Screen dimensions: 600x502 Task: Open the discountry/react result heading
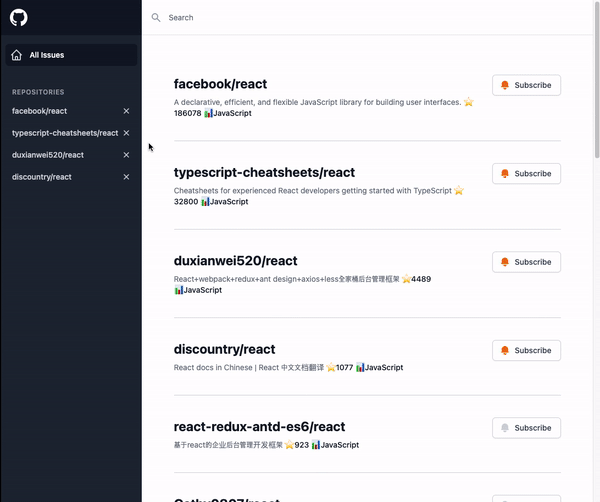(x=225, y=349)
